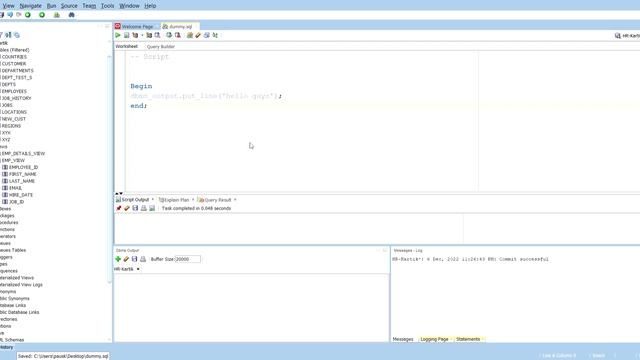Click the eraser icon in worksheet toolbar
Image resolution: width=640 pixels, height=360 pixels.
point(198,36)
